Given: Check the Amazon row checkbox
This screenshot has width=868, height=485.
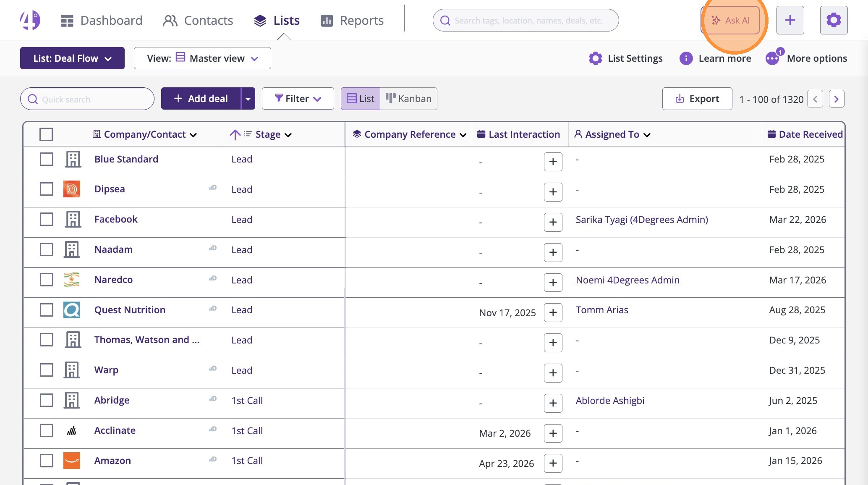Looking at the screenshot, I should pyautogui.click(x=46, y=461).
